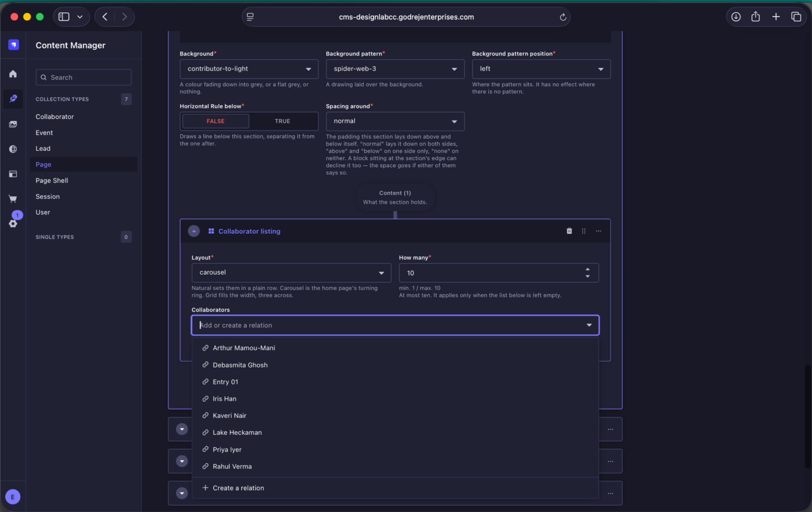Reload the browser page
Screen dimensions: 812x512
click(x=562, y=17)
